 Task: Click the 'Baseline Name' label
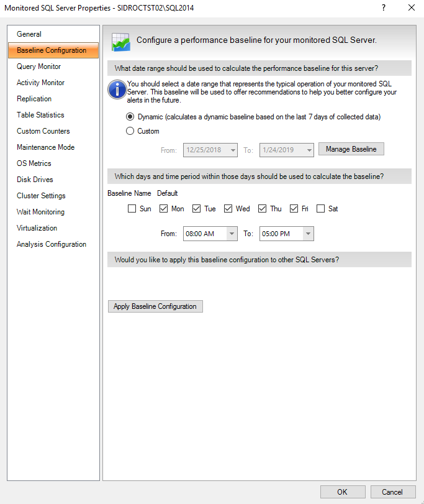click(129, 193)
